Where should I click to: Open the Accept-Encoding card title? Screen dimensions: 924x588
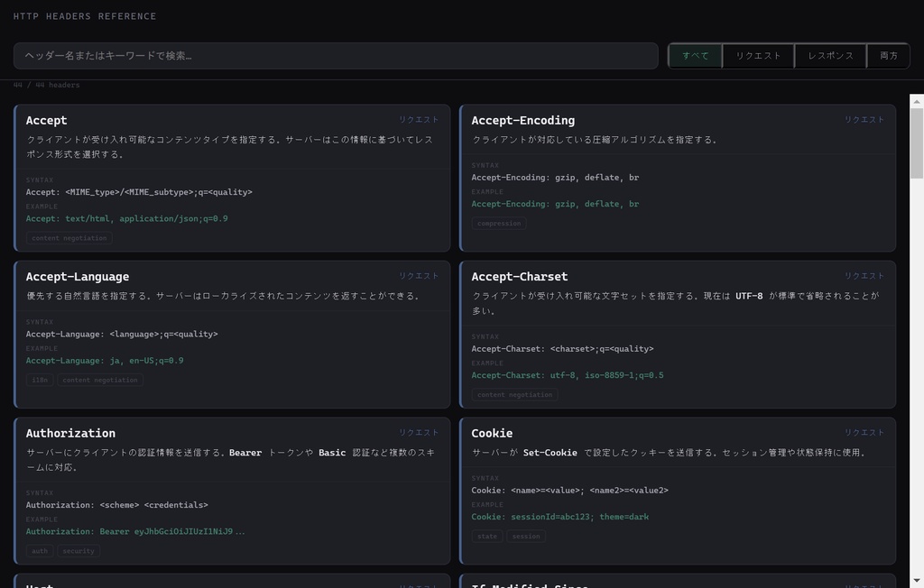(x=522, y=120)
